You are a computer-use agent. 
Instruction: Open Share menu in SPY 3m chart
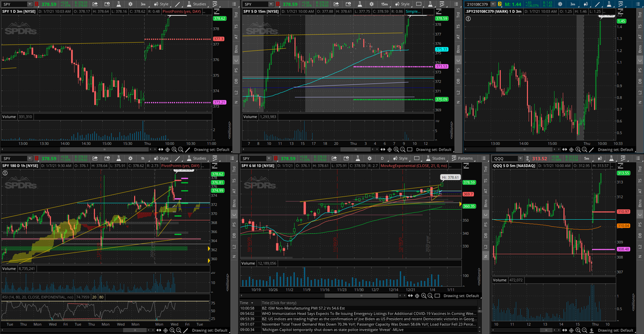(95, 4)
